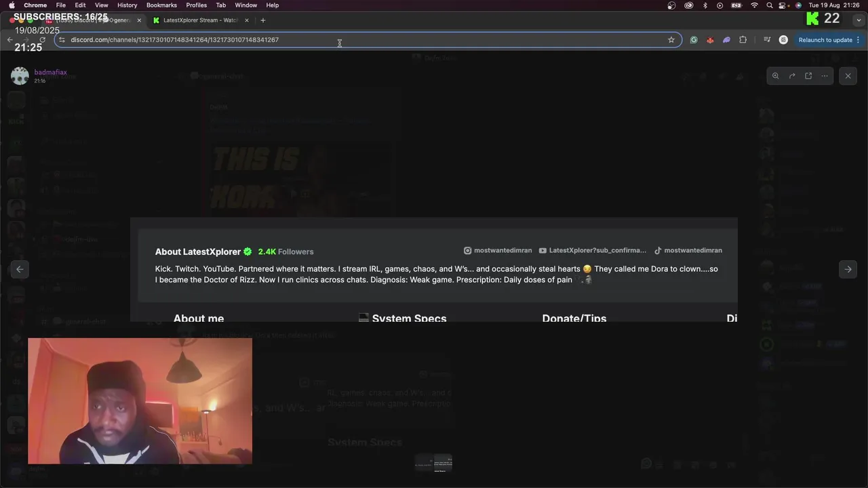The height and width of the screenshot is (488, 868).
Task: Close the LatestXplorer Stream tab
Action: click(247, 20)
